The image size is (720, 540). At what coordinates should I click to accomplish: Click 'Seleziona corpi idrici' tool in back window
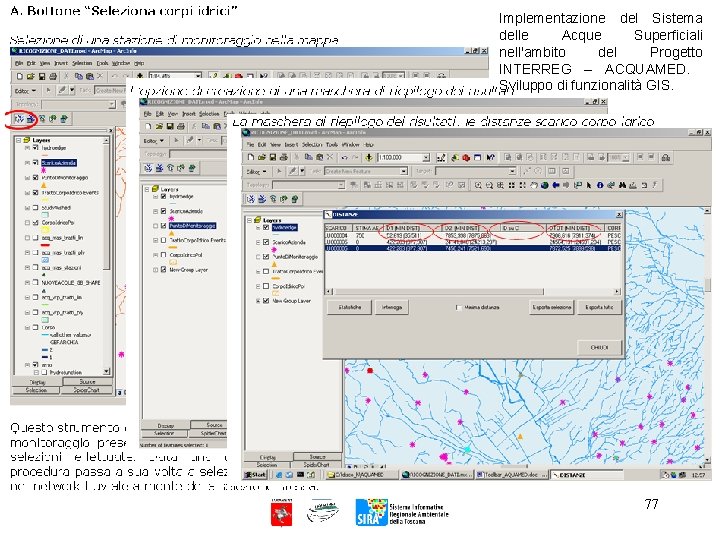coord(19,119)
